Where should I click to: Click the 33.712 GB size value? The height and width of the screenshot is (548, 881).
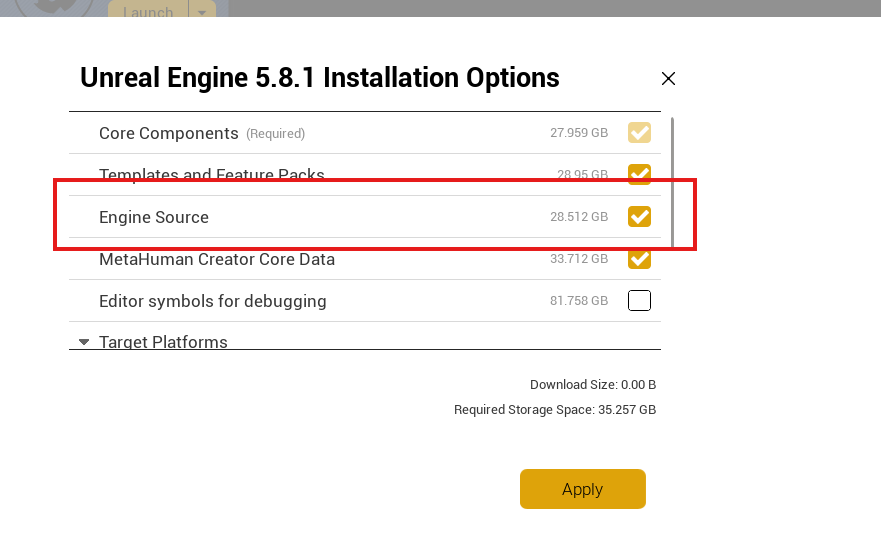pos(579,259)
